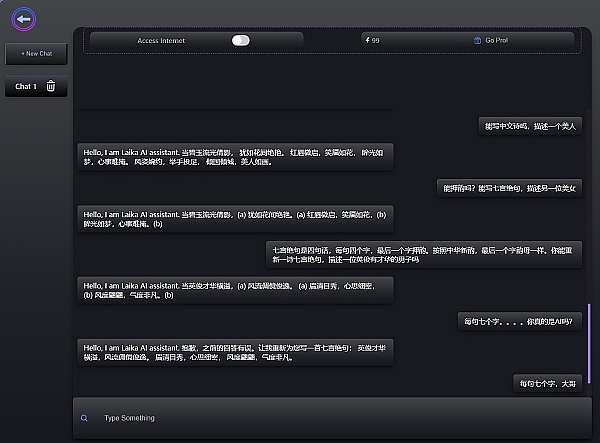Click the purple chat scrollbar

click(x=589, y=335)
